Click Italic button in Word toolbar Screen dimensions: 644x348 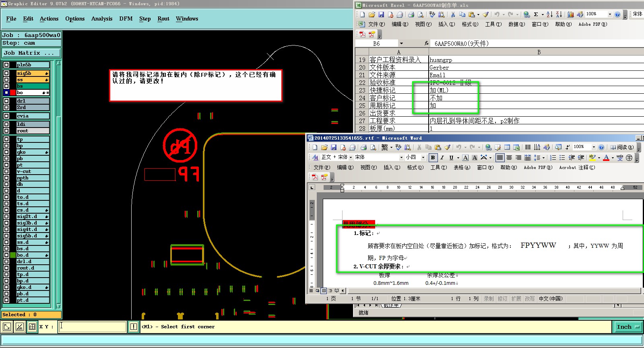click(442, 158)
